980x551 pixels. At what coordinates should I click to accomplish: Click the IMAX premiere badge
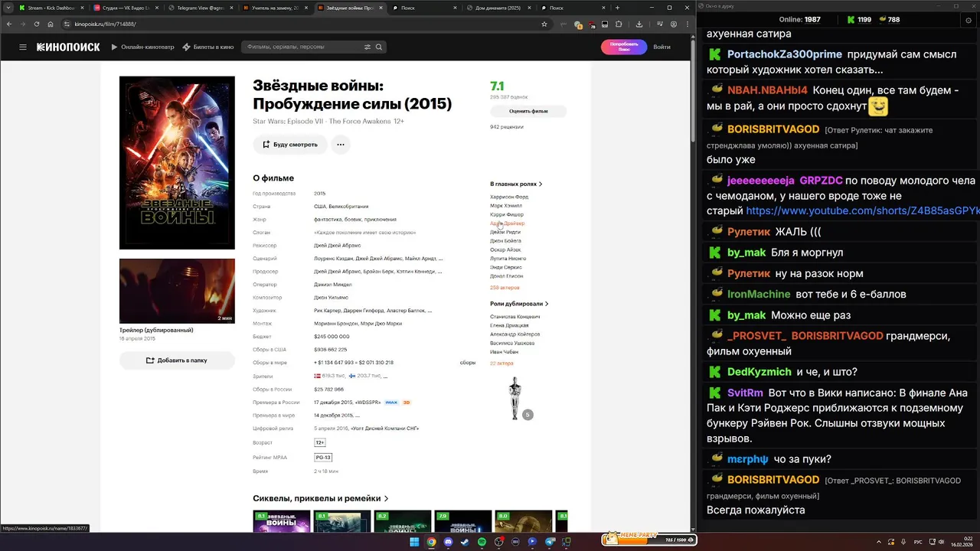(391, 402)
